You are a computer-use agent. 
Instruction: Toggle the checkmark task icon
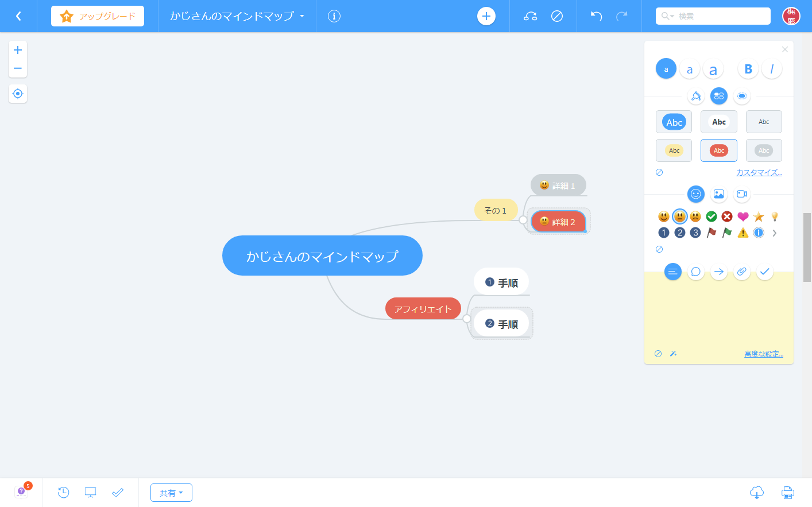coord(764,272)
